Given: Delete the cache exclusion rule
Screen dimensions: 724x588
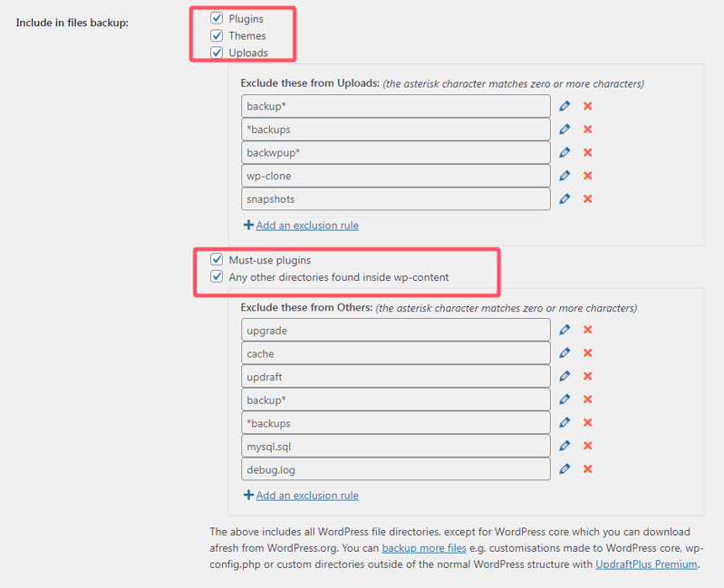Looking at the screenshot, I should coord(587,353).
